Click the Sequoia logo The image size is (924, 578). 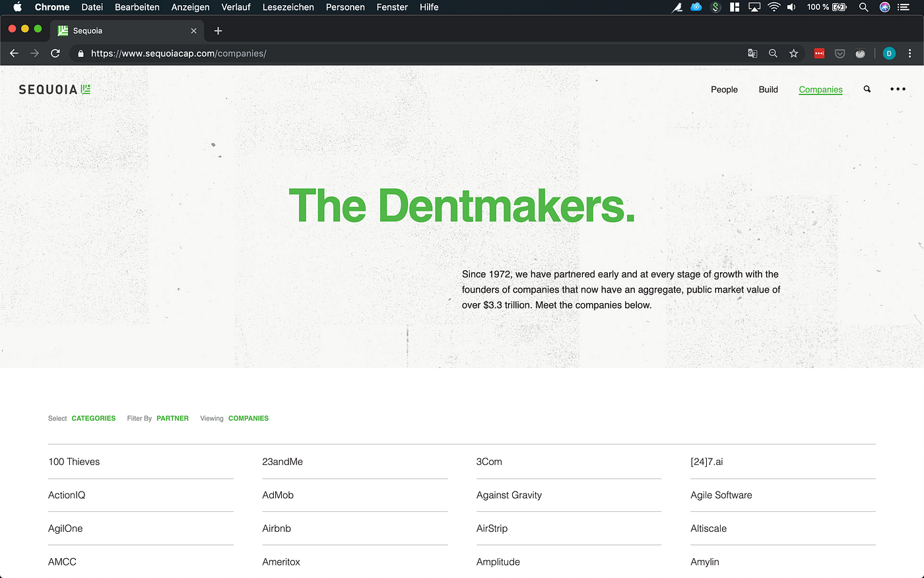tap(55, 89)
